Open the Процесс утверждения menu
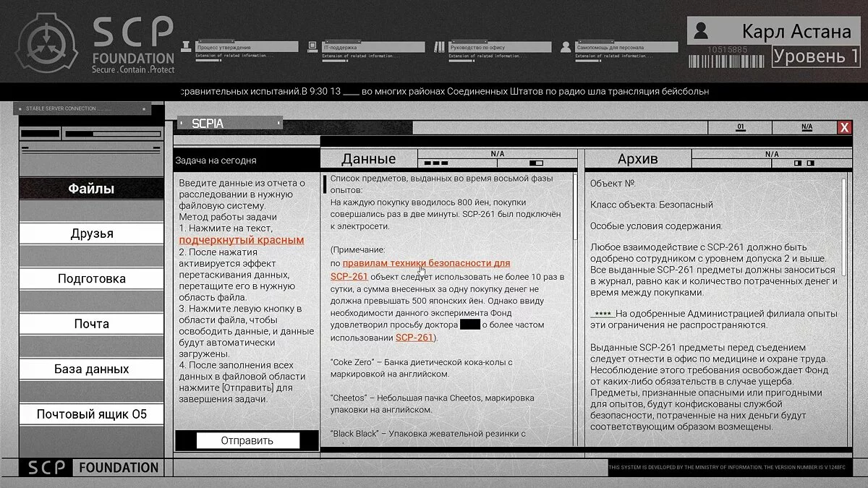The width and height of the screenshot is (868, 488). [247, 47]
